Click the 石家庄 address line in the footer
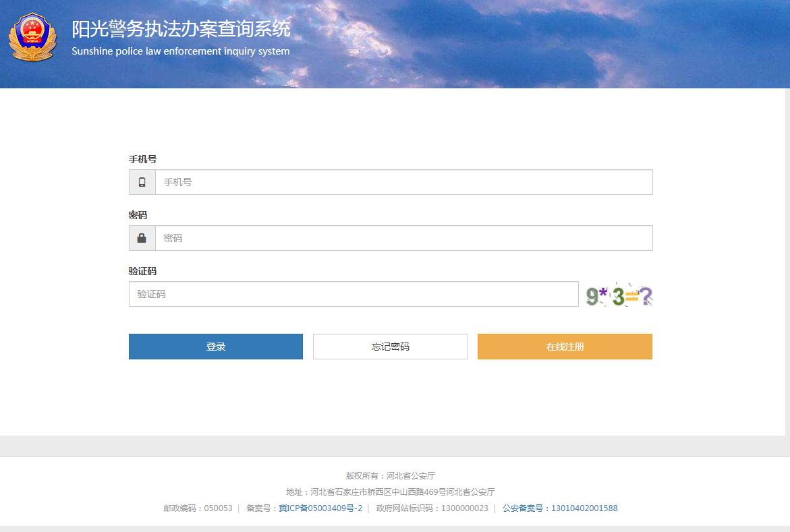Viewport: 790px width, 532px height. [x=395, y=492]
